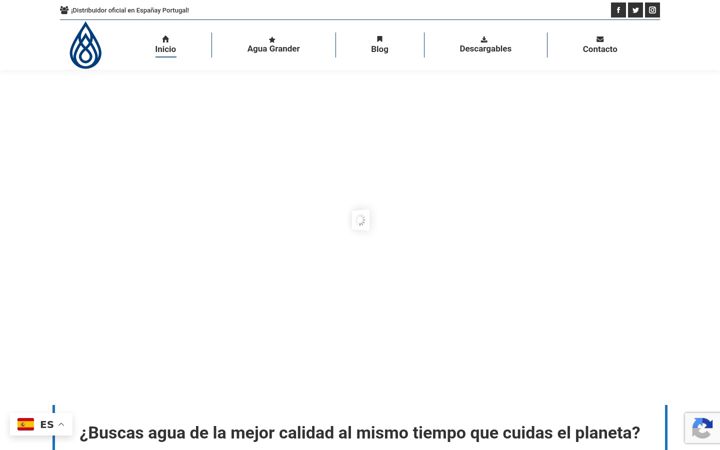Click the Spanish flag icon

pos(26,424)
